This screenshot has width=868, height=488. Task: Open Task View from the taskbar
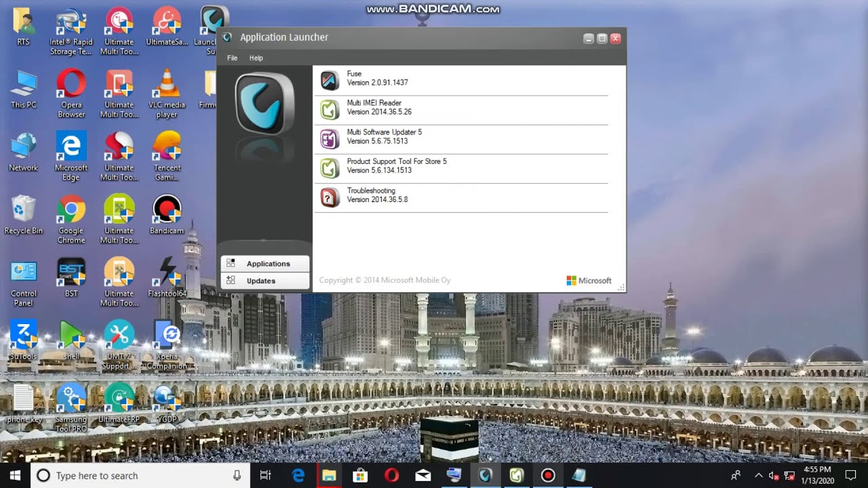266,476
